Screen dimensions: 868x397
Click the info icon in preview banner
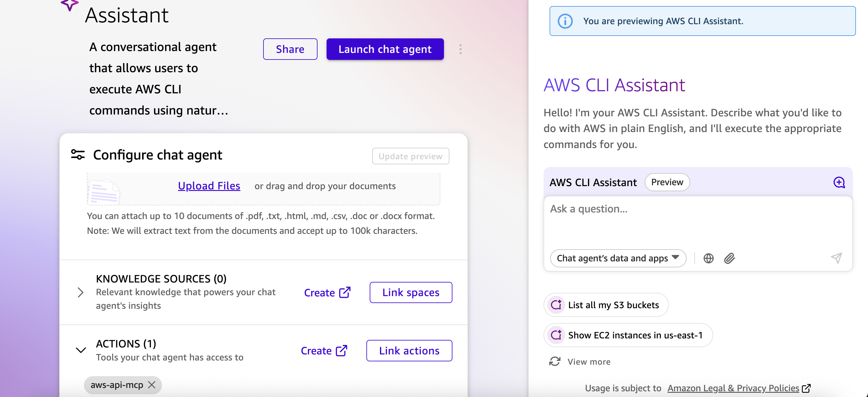coord(565,21)
